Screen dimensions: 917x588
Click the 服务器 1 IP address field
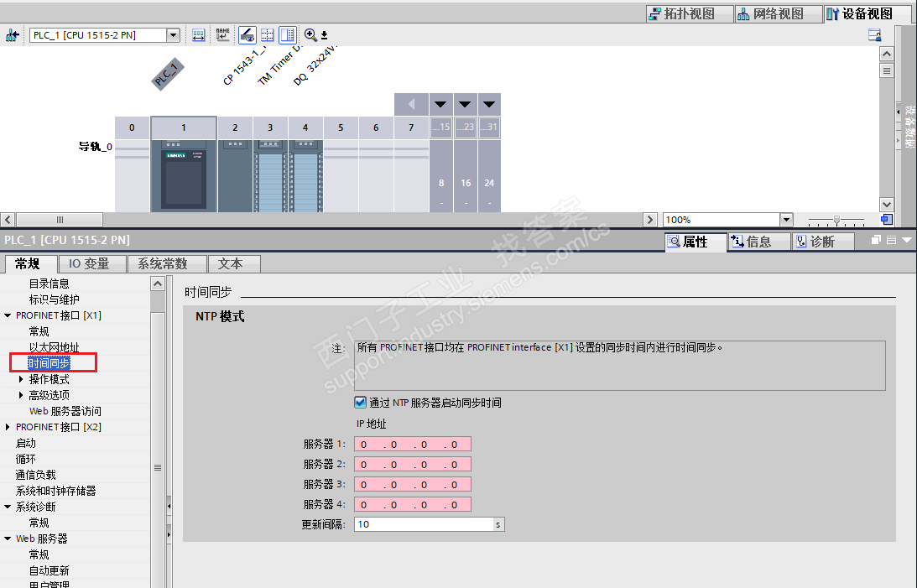click(412, 445)
